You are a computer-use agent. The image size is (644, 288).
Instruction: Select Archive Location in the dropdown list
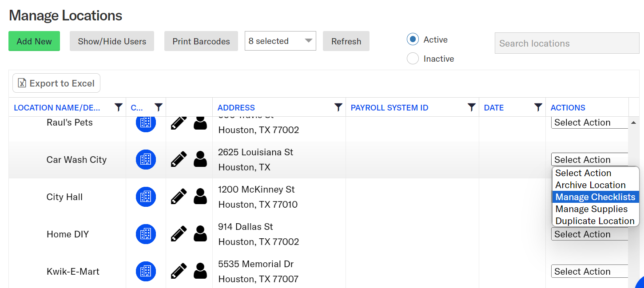tap(590, 185)
